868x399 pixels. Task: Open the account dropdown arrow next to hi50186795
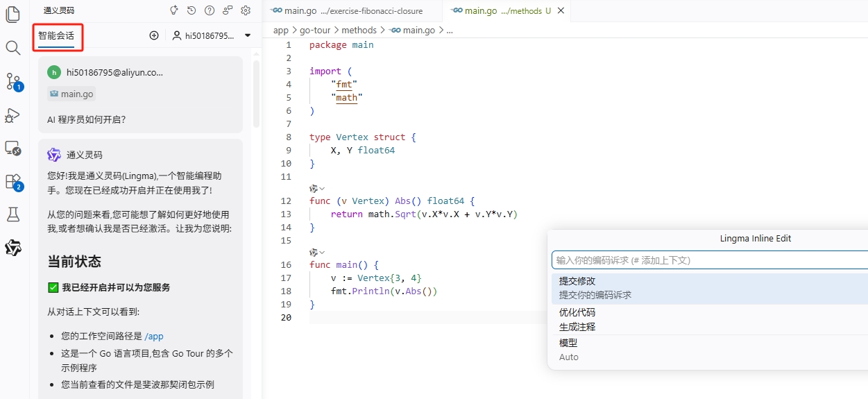click(248, 35)
